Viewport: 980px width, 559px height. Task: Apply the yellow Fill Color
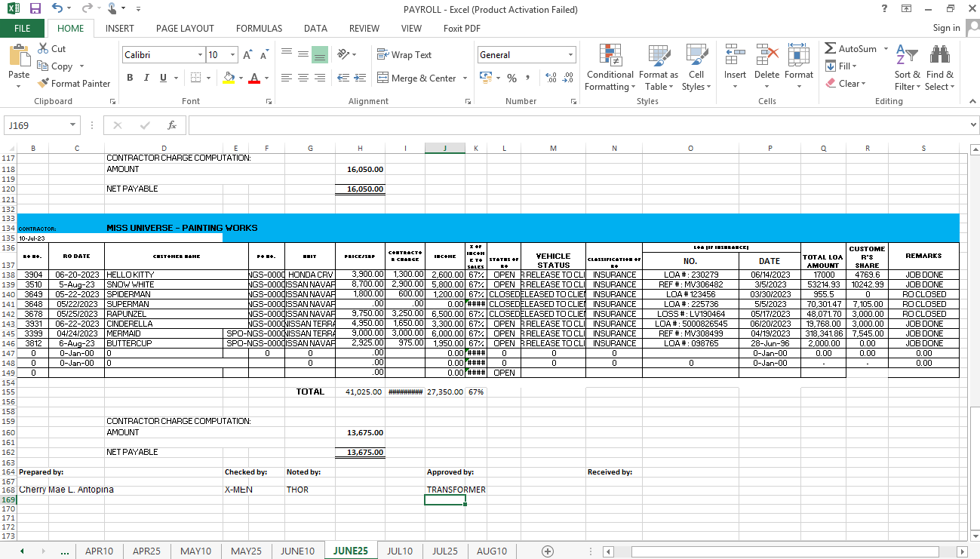[229, 78]
